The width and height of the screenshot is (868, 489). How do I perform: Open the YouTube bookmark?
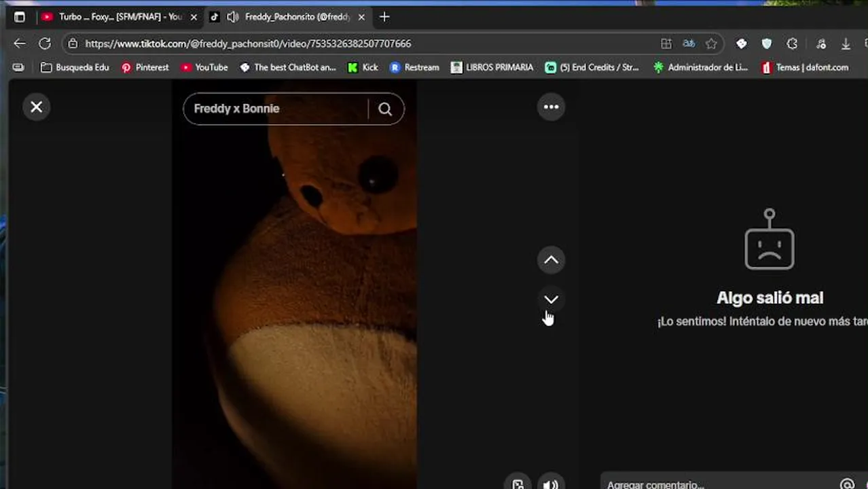point(204,67)
